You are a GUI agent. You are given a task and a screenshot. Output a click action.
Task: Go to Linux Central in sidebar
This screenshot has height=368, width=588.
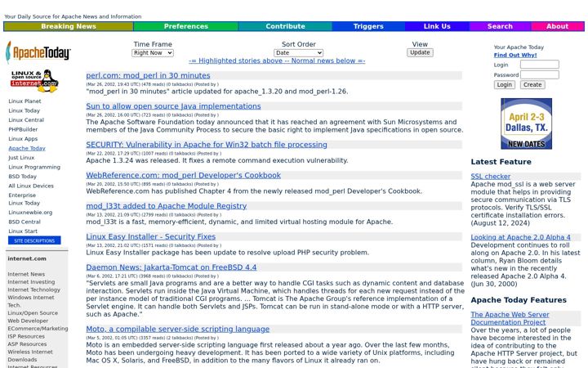(x=26, y=120)
